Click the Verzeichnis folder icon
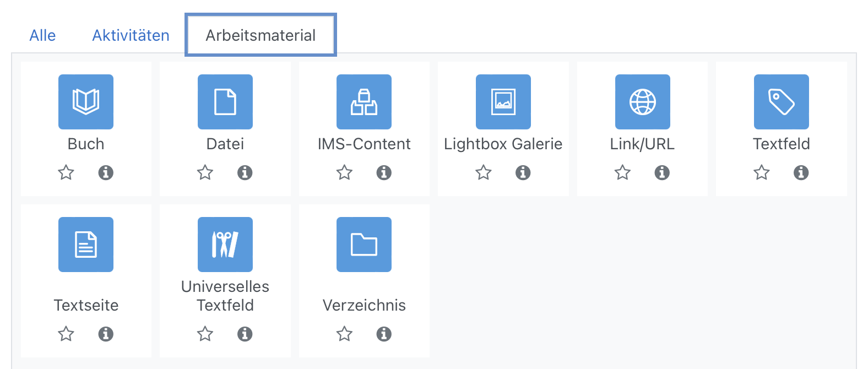This screenshot has height=369, width=868. coord(364,245)
